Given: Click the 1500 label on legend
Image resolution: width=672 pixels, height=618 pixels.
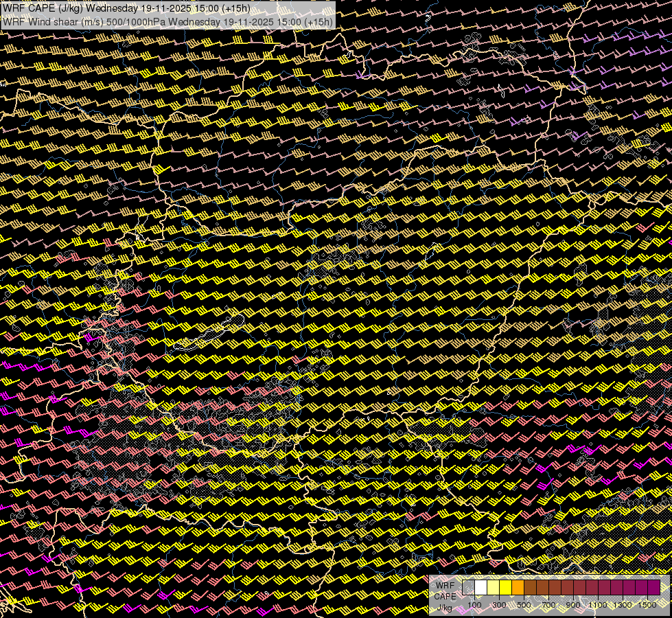Looking at the screenshot, I should (647, 605).
